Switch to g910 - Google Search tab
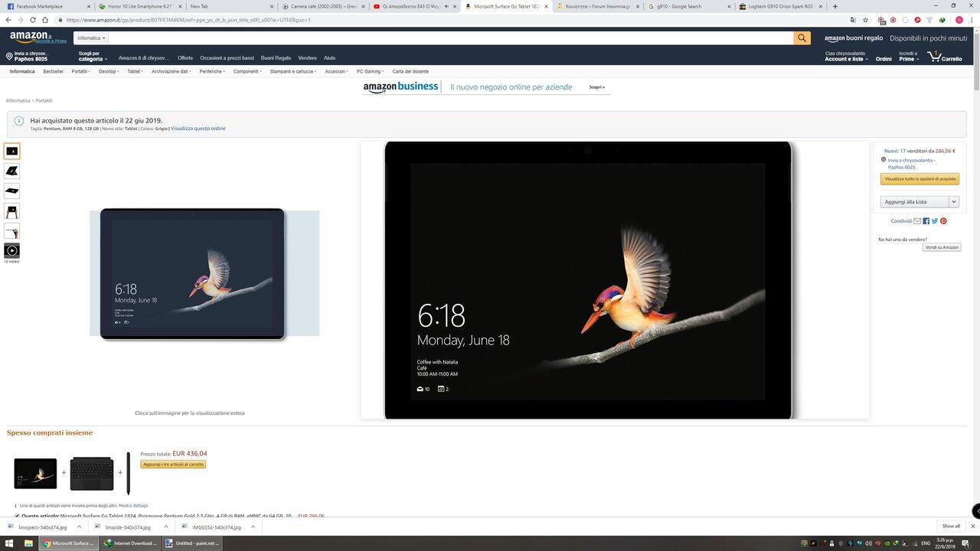 pos(689,6)
